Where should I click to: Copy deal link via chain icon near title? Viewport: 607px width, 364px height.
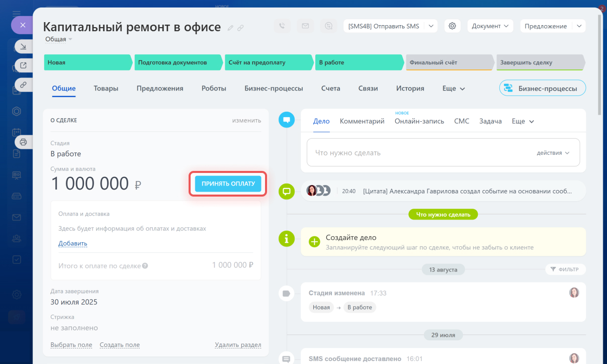240,28
